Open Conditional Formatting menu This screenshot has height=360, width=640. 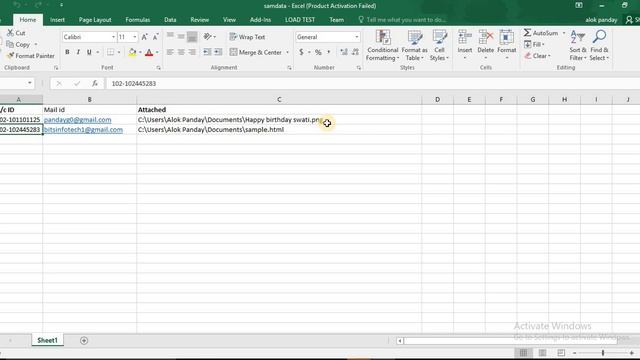pyautogui.click(x=382, y=46)
